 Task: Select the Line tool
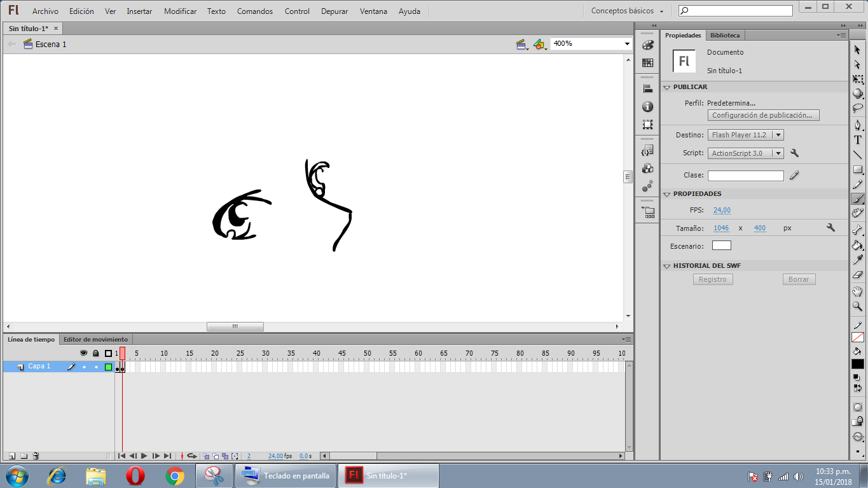858,155
